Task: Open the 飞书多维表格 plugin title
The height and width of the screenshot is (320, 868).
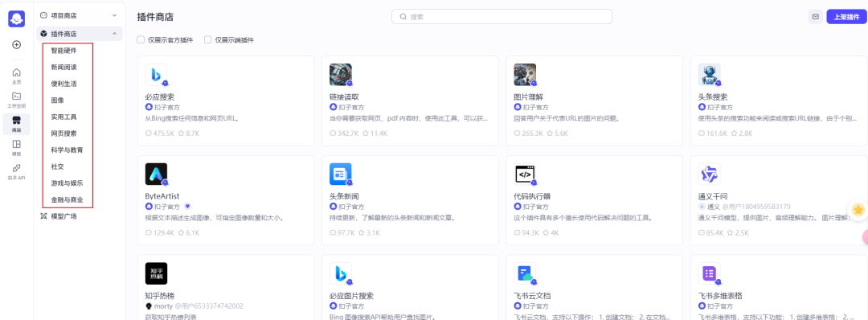Action: click(x=719, y=296)
